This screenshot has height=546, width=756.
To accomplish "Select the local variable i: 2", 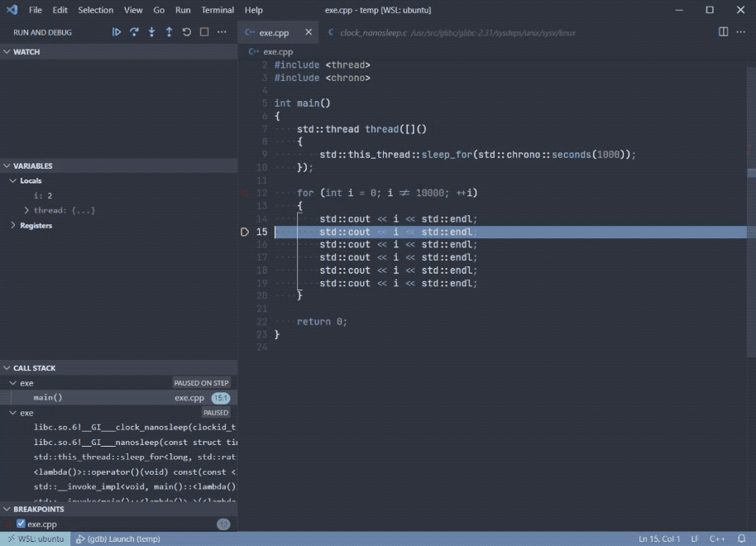I will click(118, 195).
